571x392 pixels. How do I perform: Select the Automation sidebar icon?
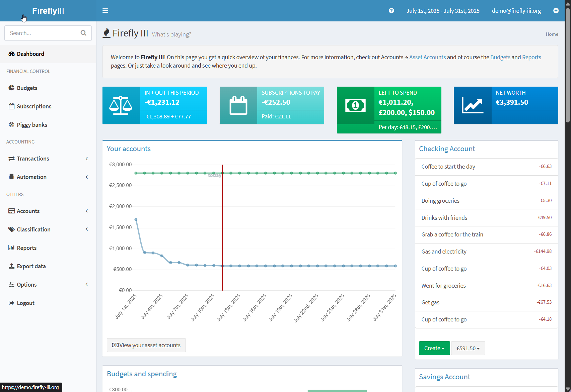click(x=12, y=177)
